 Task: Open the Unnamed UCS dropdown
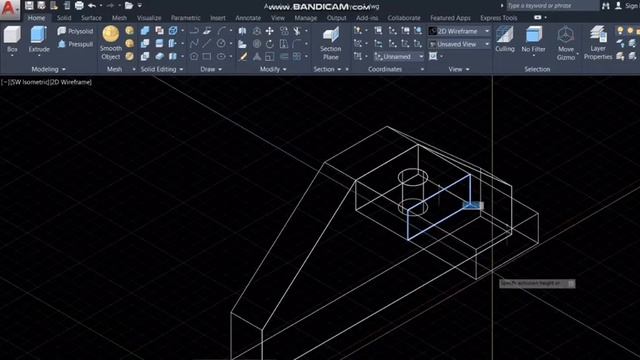[421, 56]
